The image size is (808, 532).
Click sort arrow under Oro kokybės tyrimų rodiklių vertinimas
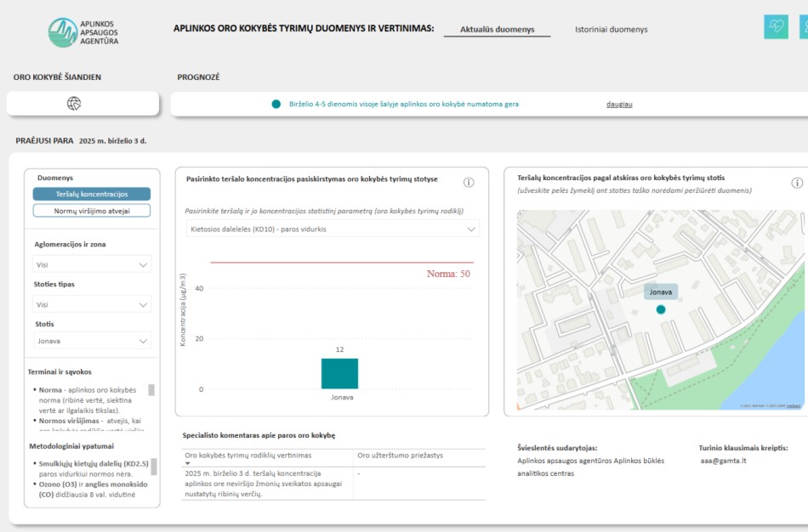(188, 463)
